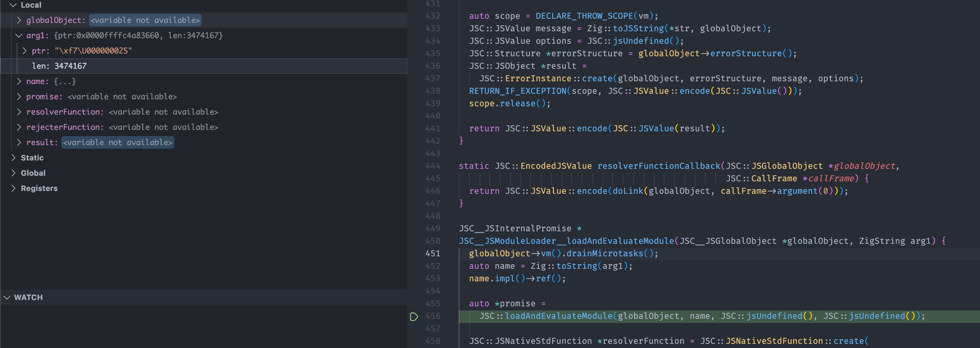The height and width of the screenshot is (348, 980).
Task: Click the highlighted loadAndEvaluateModule call line
Action: point(647,316)
